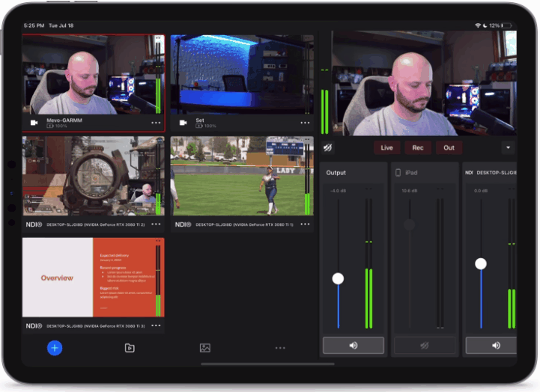Open the bottom toolbar more options dots
Image resolution: width=540 pixels, height=392 pixels.
[x=280, y=348]
